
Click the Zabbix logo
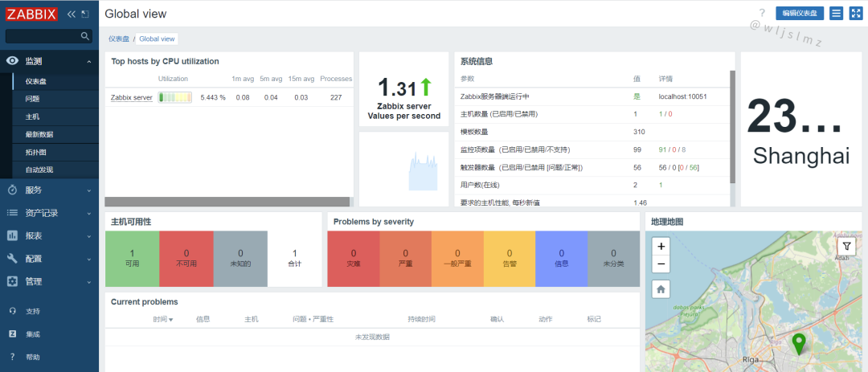[31, 14]
